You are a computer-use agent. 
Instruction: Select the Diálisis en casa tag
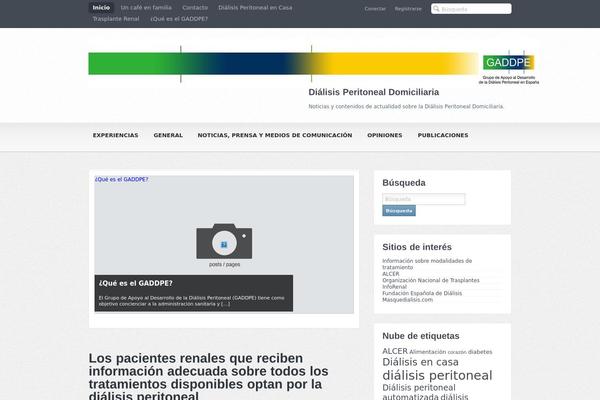coord(420,362)
